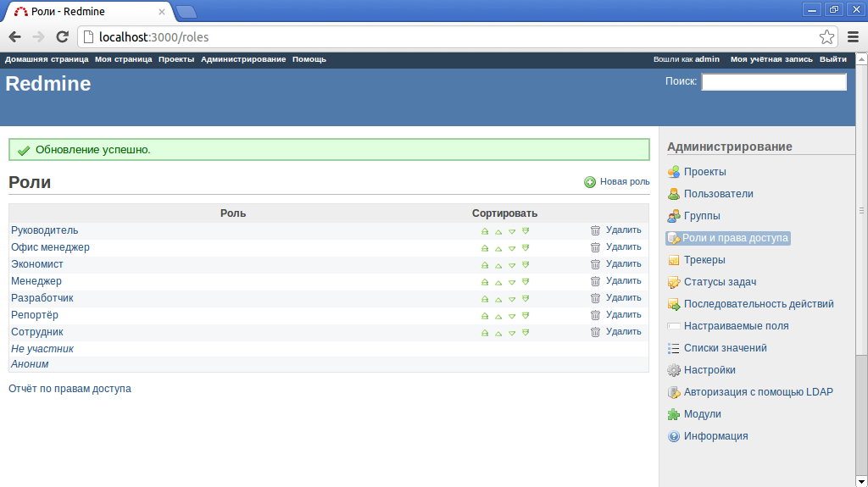This screenshot has width=868, height=487.
Task: Delete the Экономист role
Action: [x=623, y=264]
